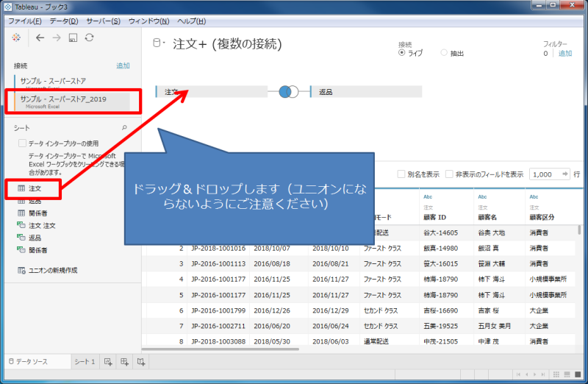
Task: Go back with the left arrow icon
Action: point(40,38)
